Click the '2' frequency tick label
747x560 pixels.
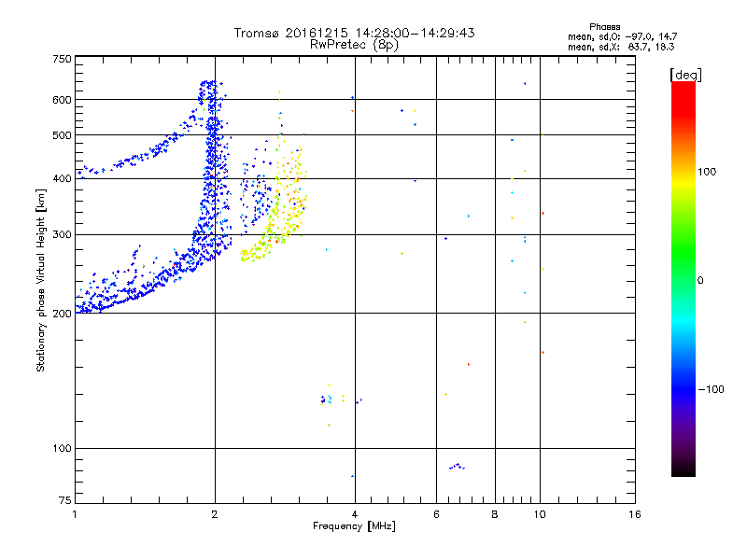215,514
